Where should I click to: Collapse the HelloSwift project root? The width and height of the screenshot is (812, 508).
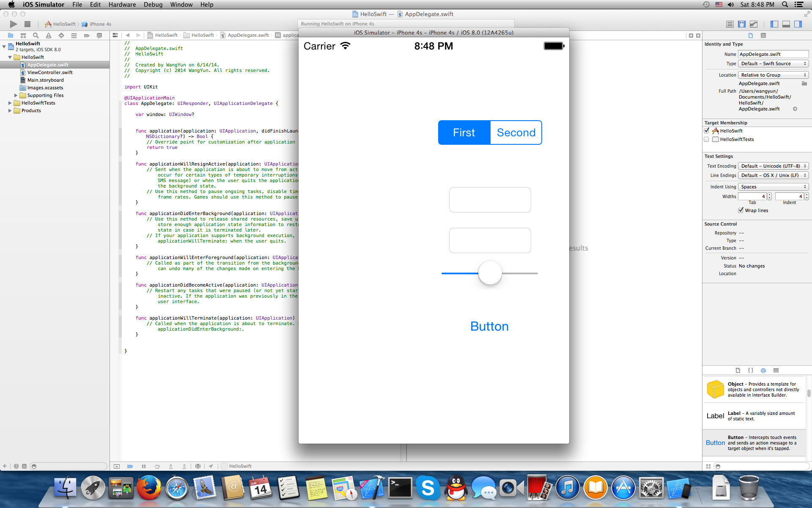4,46
